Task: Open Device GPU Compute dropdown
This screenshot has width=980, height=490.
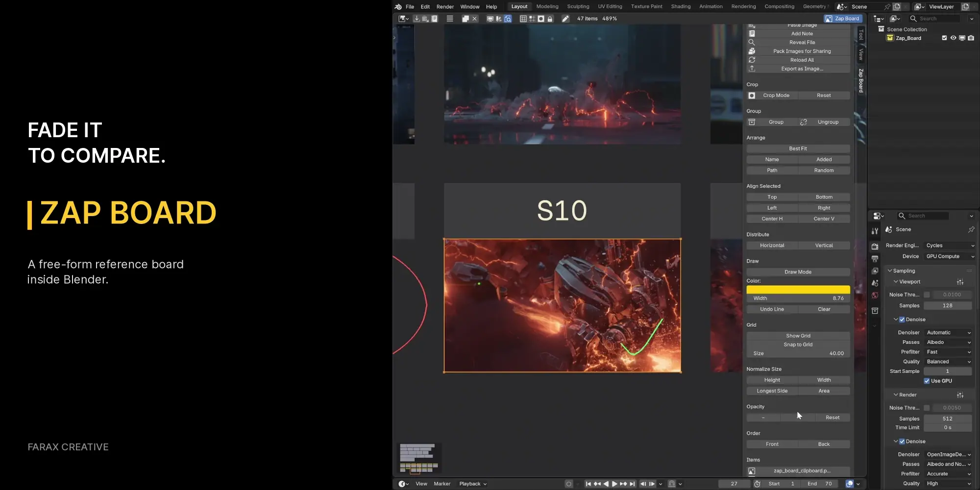Action: click(950, 256)
